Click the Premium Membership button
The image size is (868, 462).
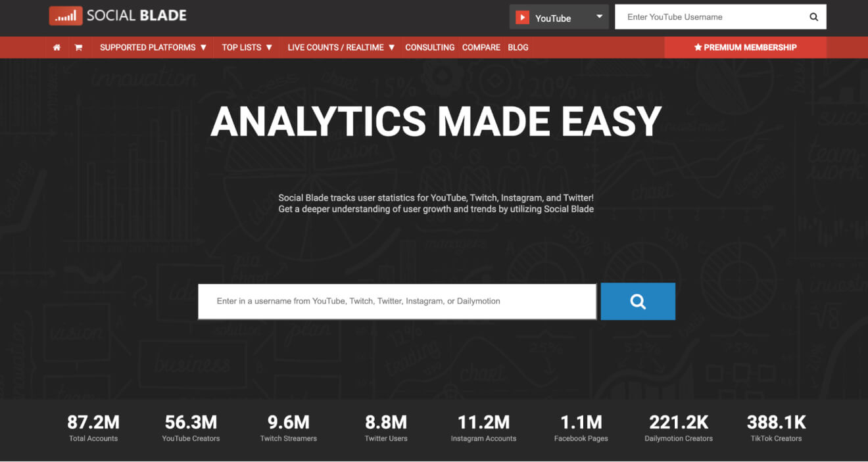tap(746, 47)
